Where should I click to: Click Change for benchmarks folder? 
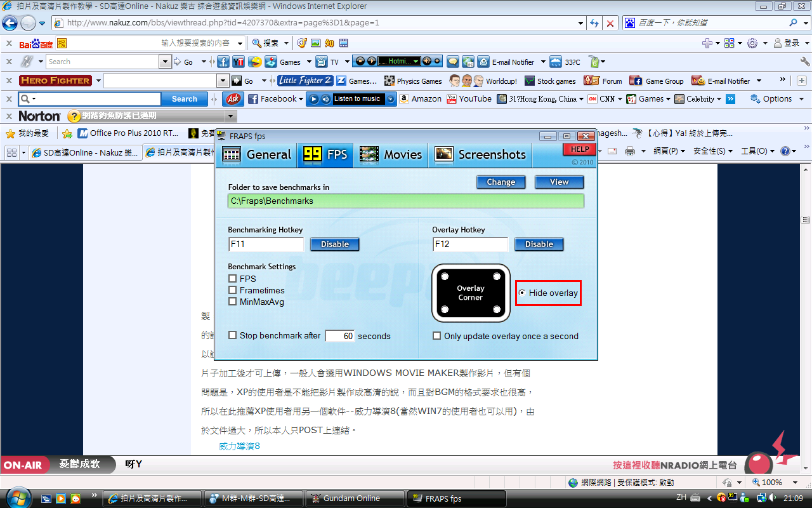pos(501,182)
